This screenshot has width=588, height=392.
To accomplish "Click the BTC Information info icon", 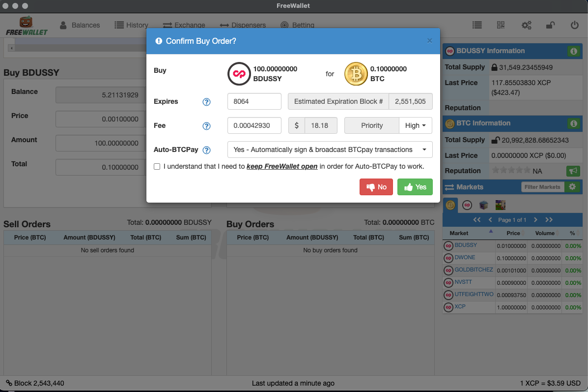I will [573, 123].
